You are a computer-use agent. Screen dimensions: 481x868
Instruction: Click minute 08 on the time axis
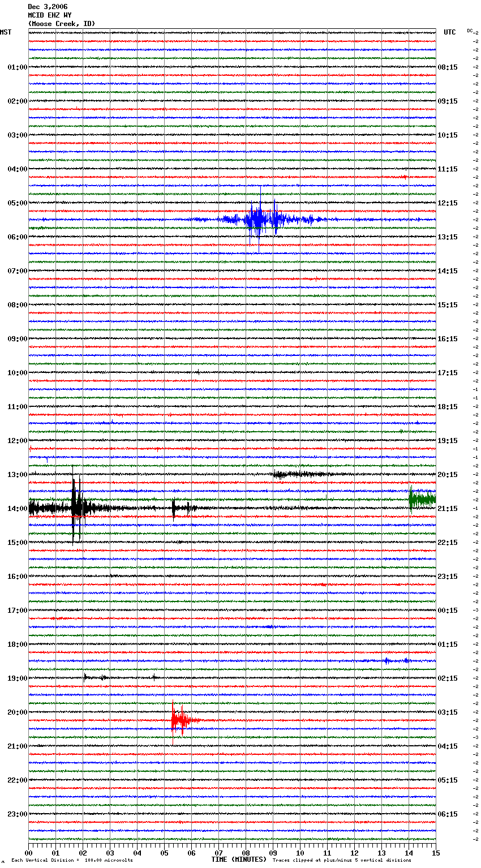click(x=246, y=853)
